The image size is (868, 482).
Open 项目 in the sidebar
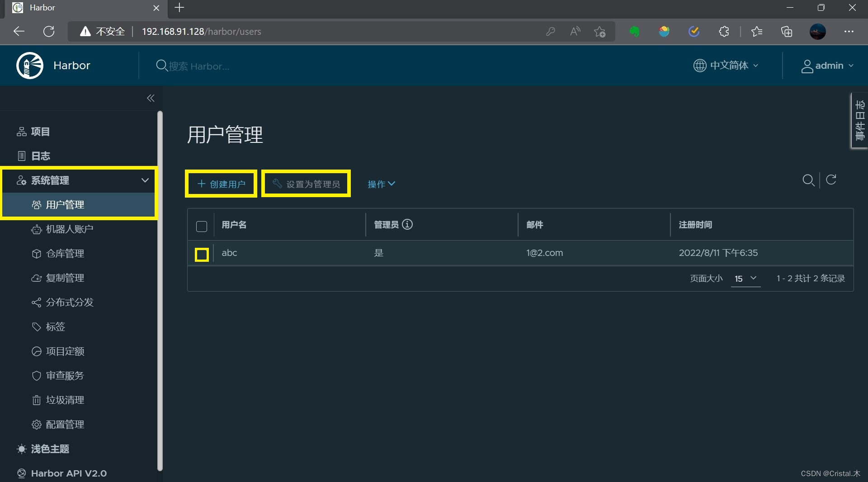coord(33,132)
